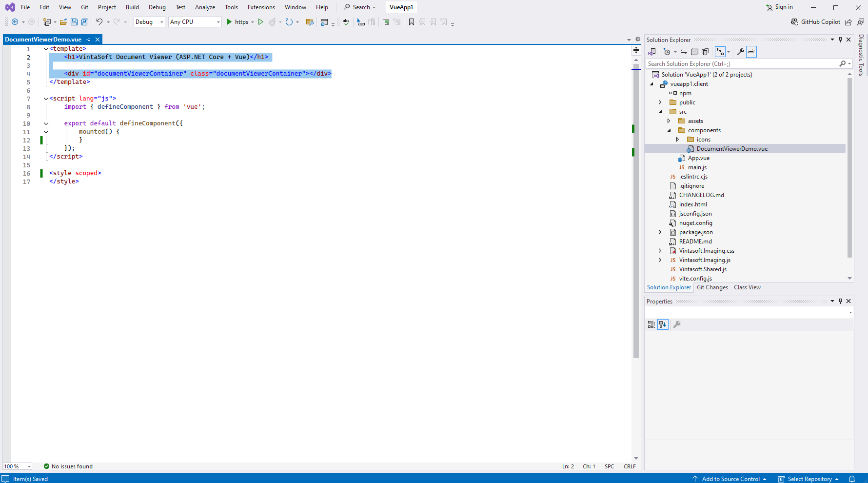Click Add to Source Control in status bar

tap(730, 479)
